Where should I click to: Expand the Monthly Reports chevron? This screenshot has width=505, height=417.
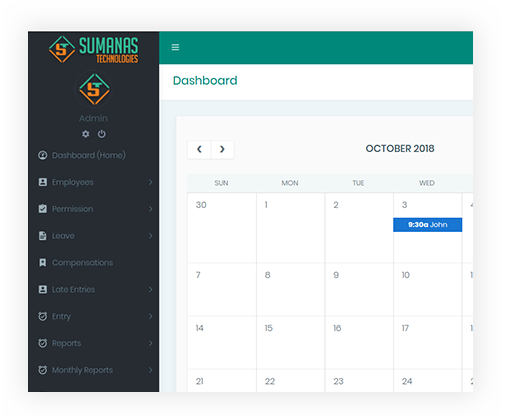click(x=151, y=370)
